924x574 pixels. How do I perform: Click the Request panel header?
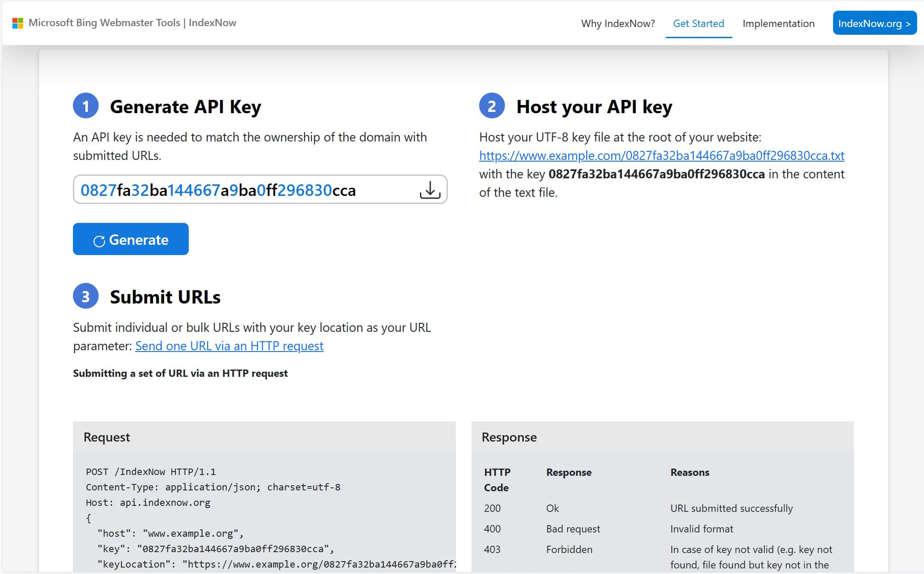tap(264, 437)
